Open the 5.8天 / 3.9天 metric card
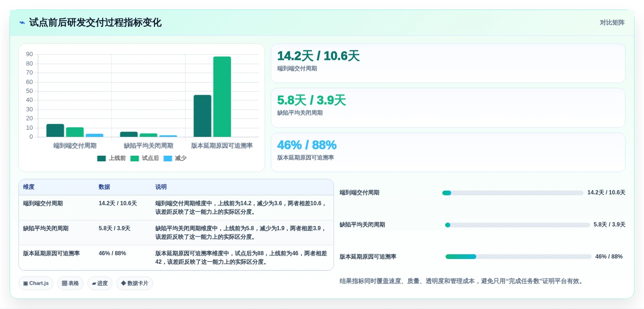The height and width of the screenshot is (309, 644). 448,108
